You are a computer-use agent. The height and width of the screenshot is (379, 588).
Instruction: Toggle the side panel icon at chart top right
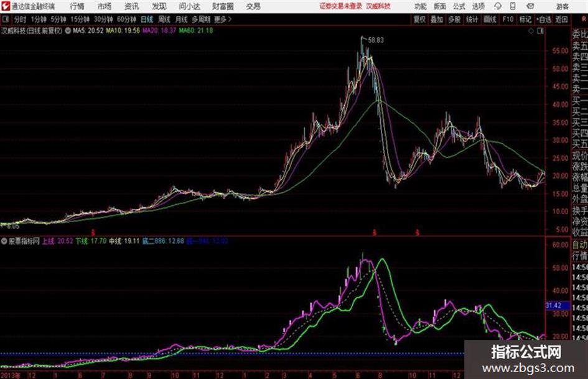540,32
